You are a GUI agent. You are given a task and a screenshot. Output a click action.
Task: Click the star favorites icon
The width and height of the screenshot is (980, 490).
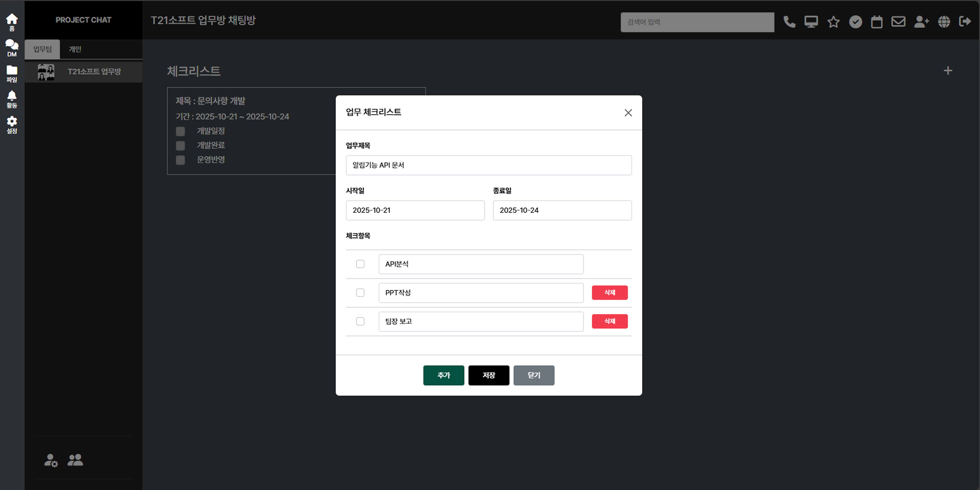click(833, 22)
